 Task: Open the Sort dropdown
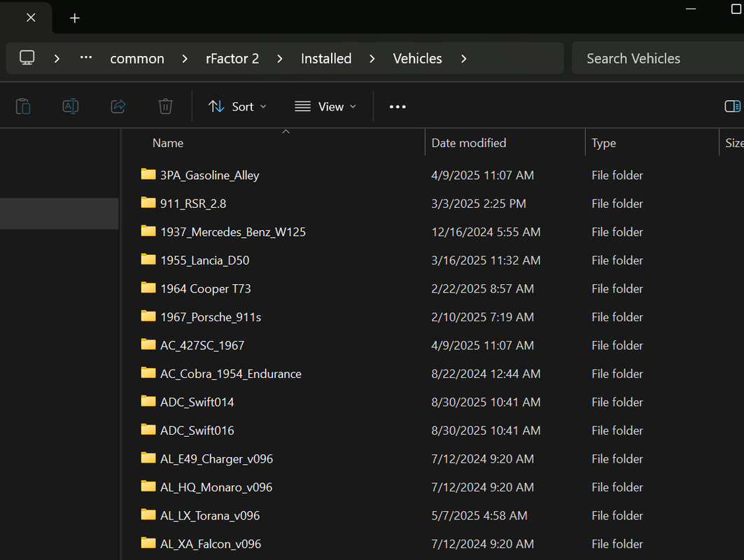(x=237, y=107)
